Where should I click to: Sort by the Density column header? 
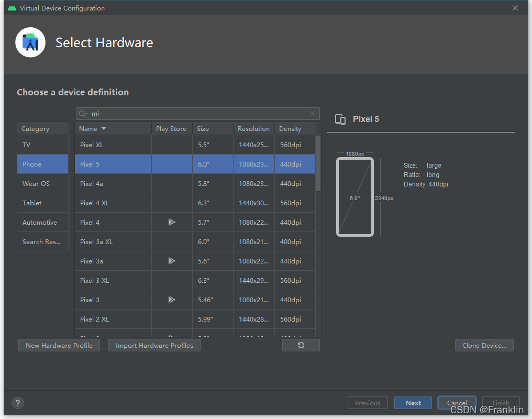pyautogui.click(x=295, y=129)
